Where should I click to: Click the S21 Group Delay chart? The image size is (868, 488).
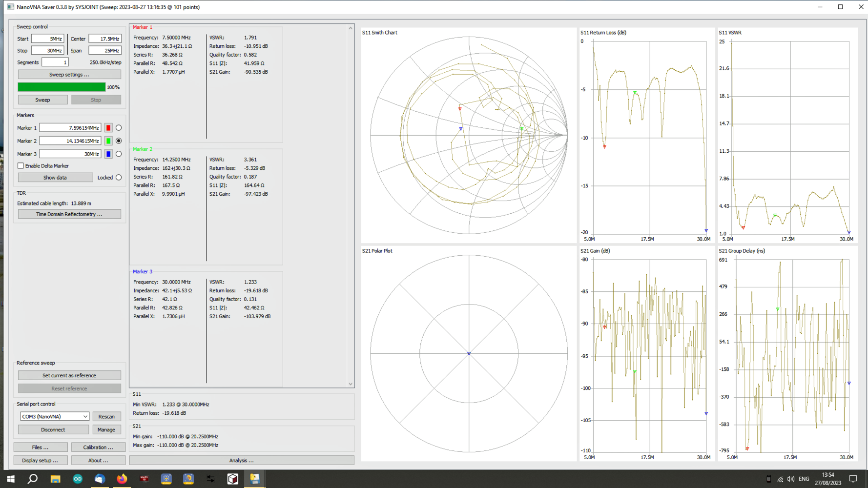(x=787, y=353)
